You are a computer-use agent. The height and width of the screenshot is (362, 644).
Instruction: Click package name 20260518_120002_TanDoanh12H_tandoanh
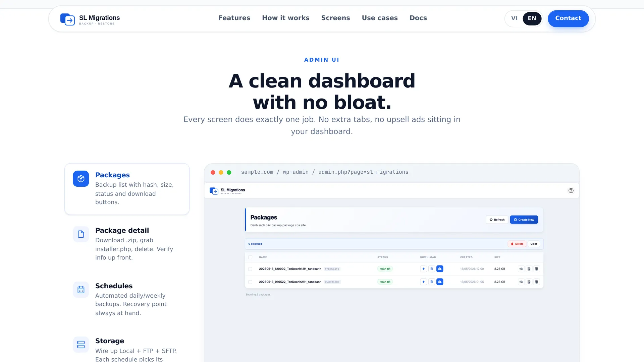(290, 269)
